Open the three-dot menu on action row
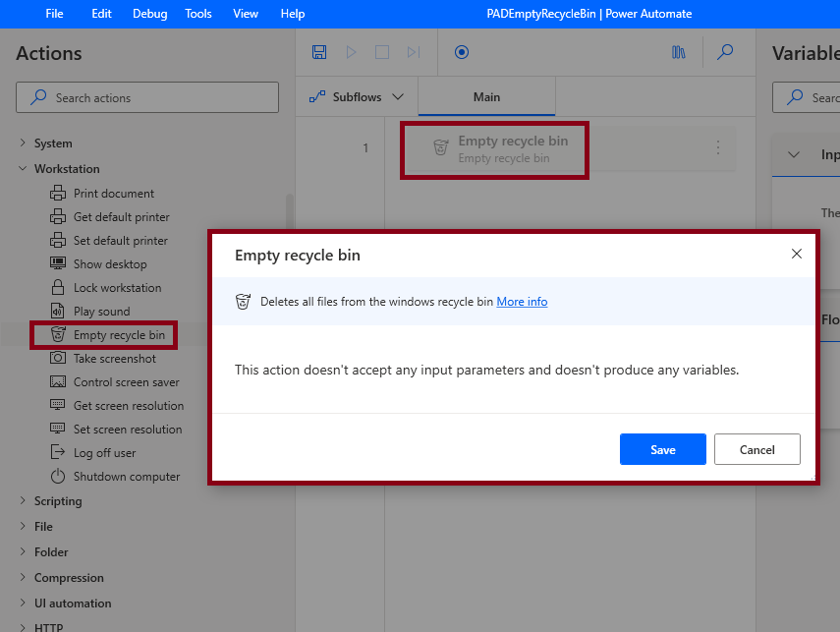Screen dimensions: 840x632 pyautogui.click(x=718, y=147)
